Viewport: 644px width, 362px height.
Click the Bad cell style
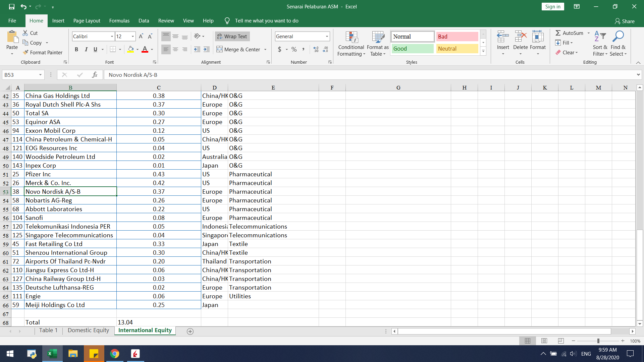point(457,36)
